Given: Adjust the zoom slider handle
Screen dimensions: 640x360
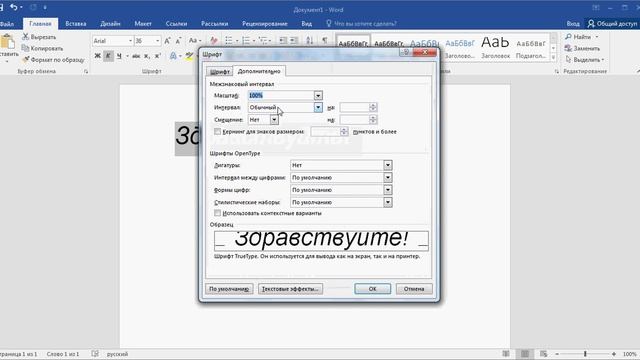Looking at the screenshot, I should point(585,354).
